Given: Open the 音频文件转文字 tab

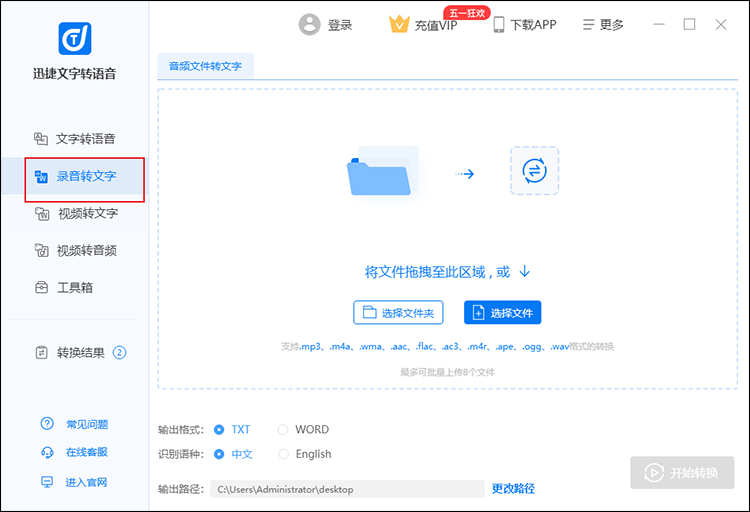Looking at the screenshot, I should (x=205, y=66).
